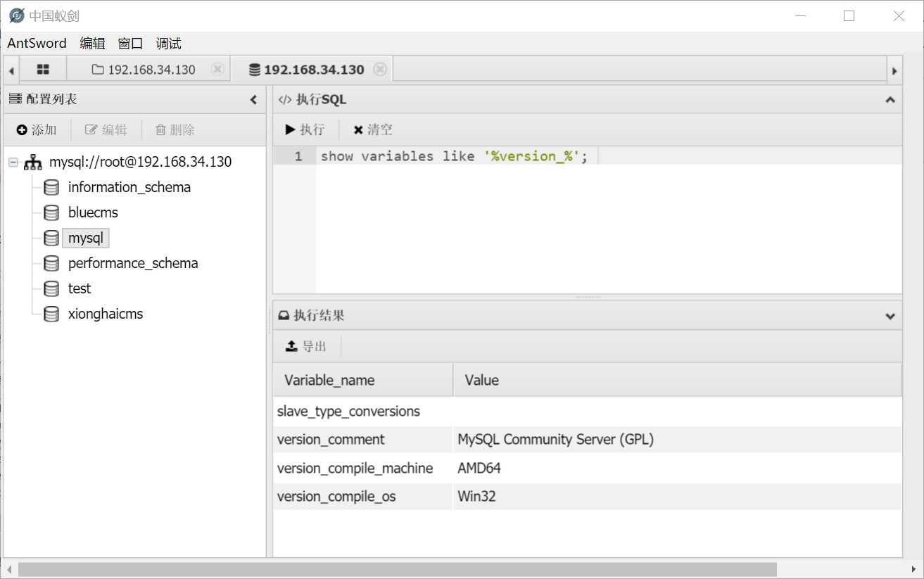924x579 pixels.
Task: Click the network connection icon
Action: coord(32,163)
